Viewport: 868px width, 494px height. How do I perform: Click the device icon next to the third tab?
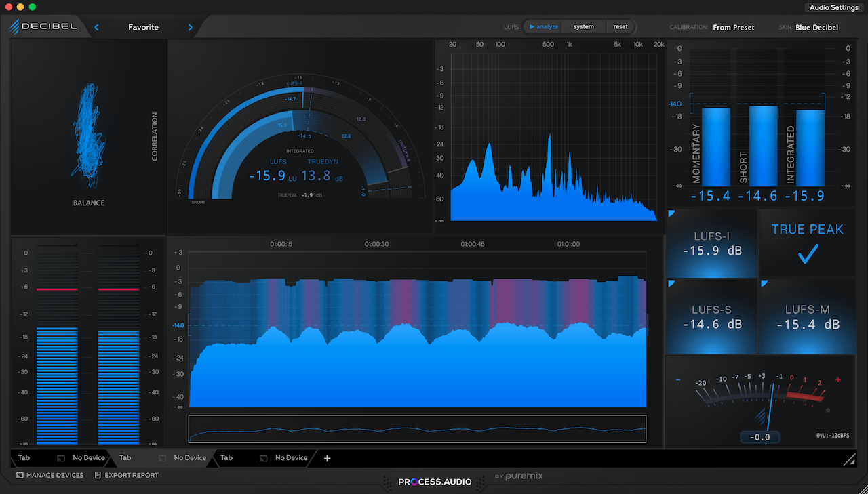[x=263, y=458]
